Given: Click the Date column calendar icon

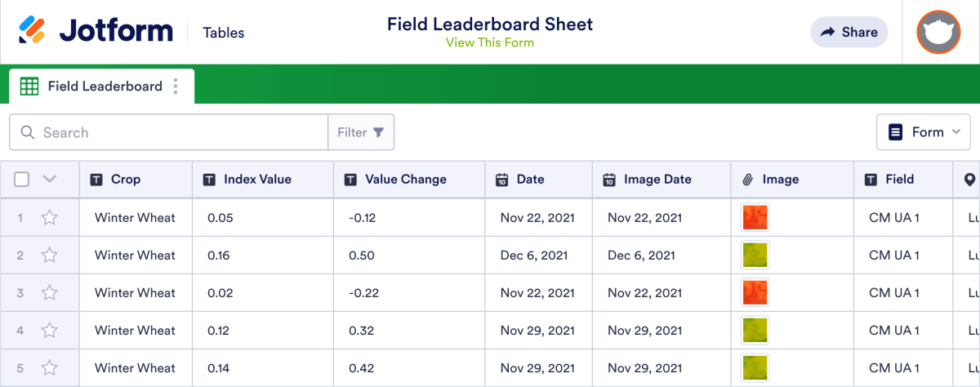Looking at the screenshot, I should [x=502, y=180].
